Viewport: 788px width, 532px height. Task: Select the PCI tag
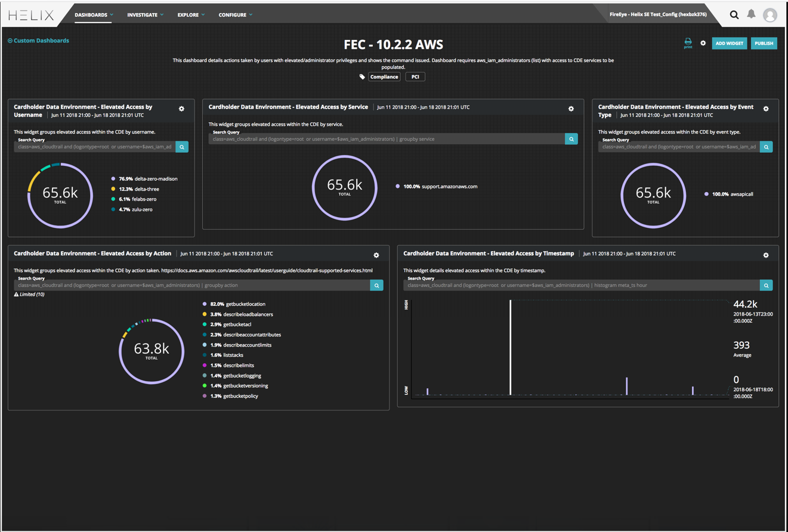pos(415,77)
